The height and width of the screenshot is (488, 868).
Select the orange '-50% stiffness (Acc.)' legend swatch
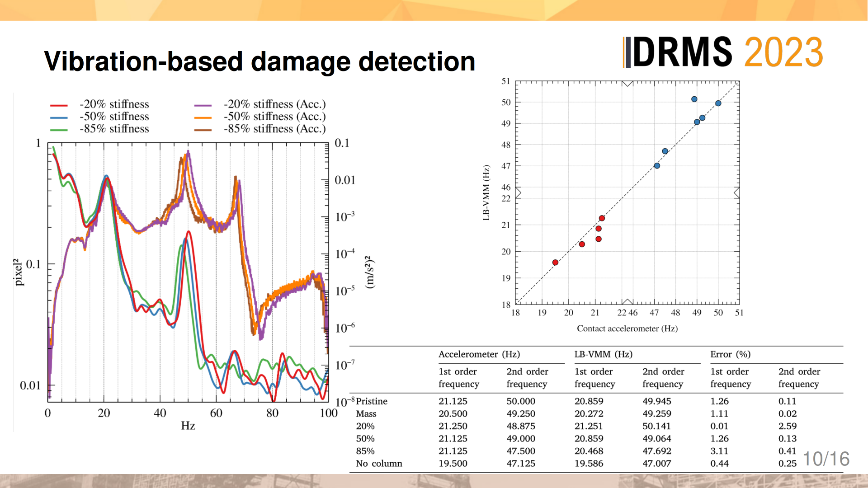pos(203,117)
